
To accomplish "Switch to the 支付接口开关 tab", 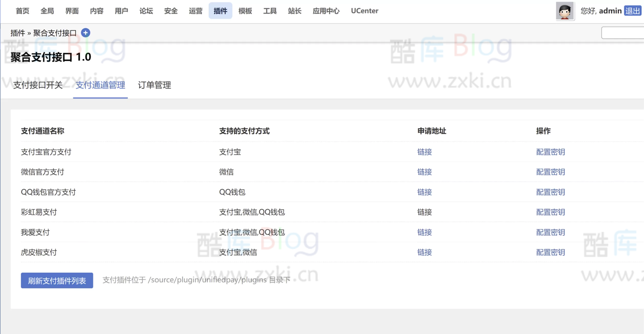I will [38, 85].
